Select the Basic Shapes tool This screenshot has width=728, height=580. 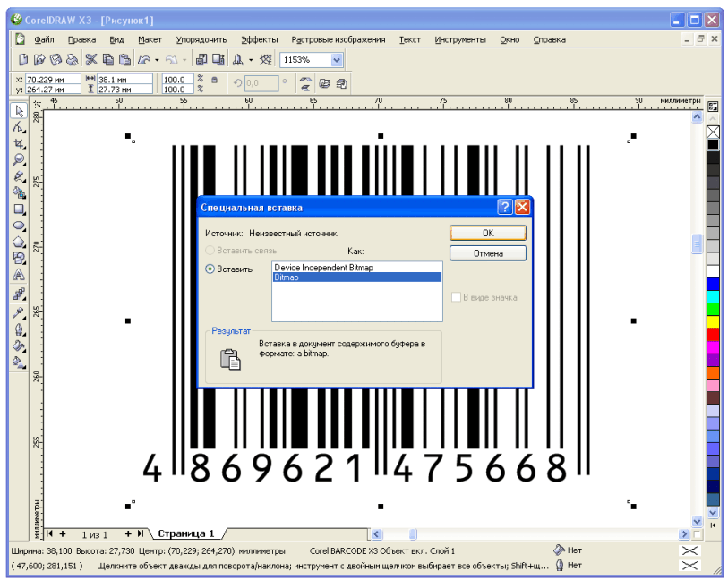tap(19, 258)
